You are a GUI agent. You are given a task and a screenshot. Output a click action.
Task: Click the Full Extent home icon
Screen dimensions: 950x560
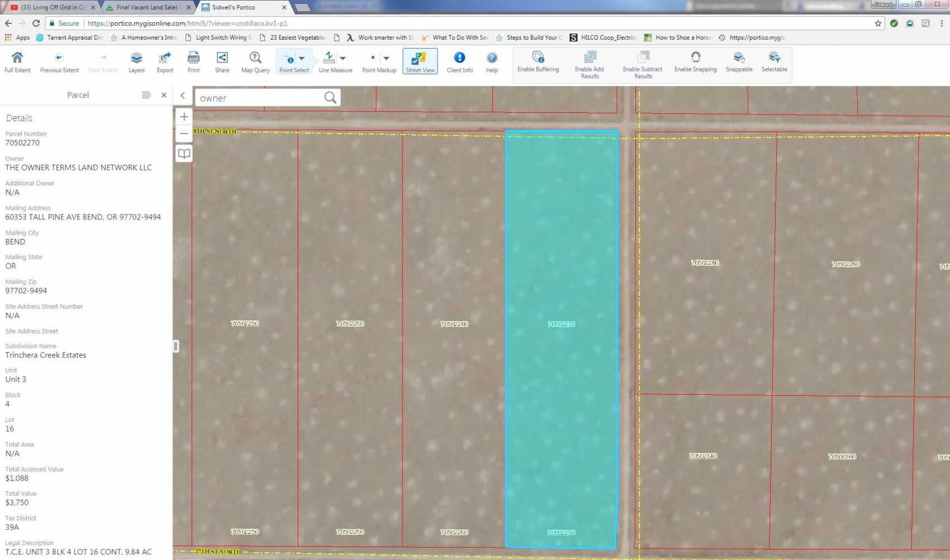pyautogui.click(x=17, y=62)
